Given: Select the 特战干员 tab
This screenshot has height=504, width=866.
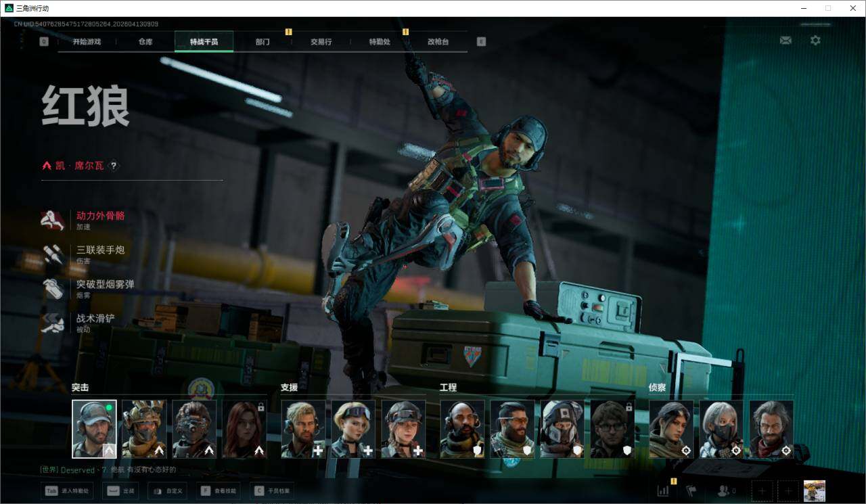Looking at the screenshot, I should [204, 41].
